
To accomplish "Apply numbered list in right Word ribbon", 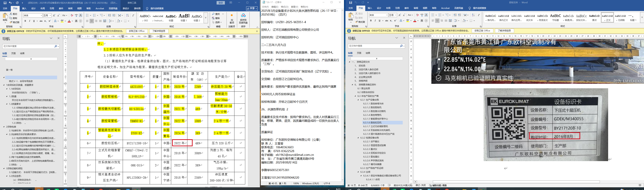I will coord(440,15).
